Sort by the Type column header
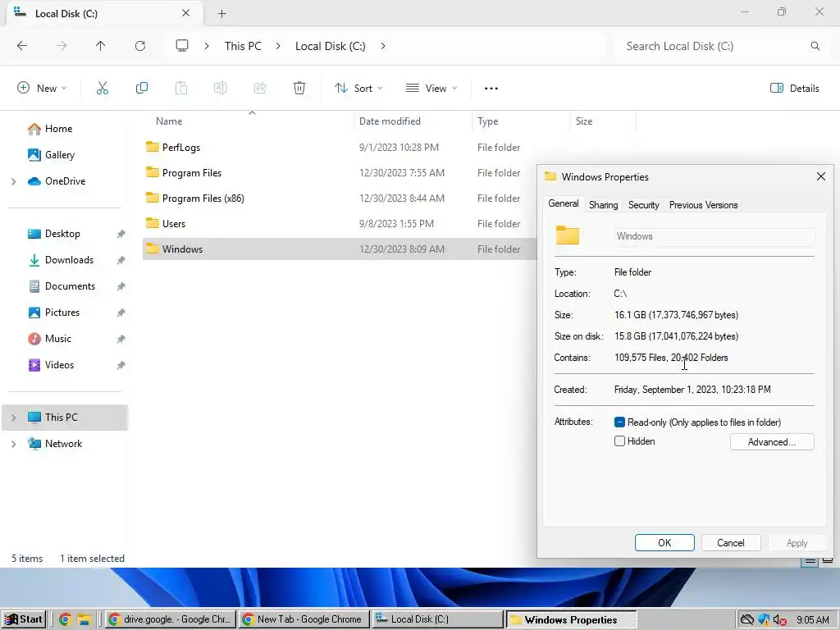Screen dimensions: 840x630 521,121
